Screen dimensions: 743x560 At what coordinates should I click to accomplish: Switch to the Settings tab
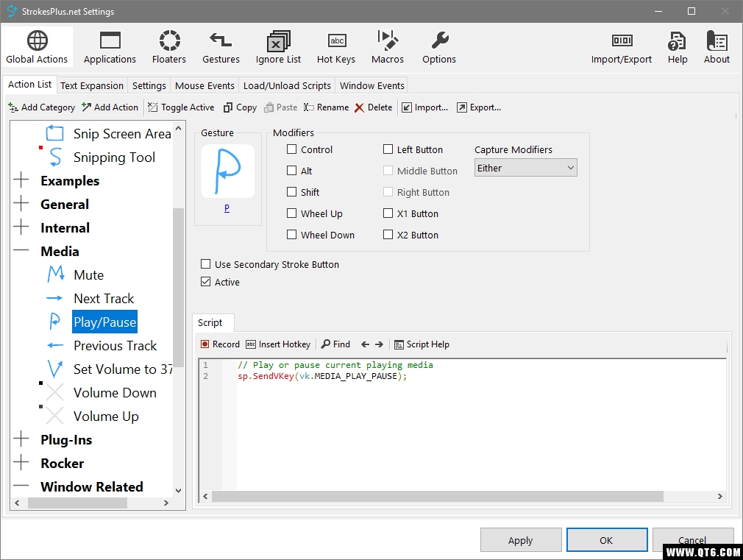pos(149,86)
